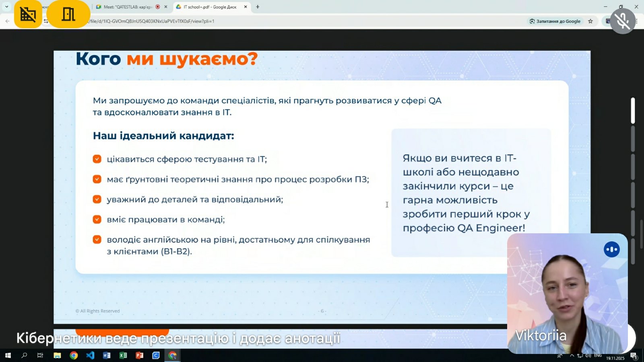Click the audio waveform icon on Viktoriia's video
This screenshot has width=644, height=362.
click(612, 249)
